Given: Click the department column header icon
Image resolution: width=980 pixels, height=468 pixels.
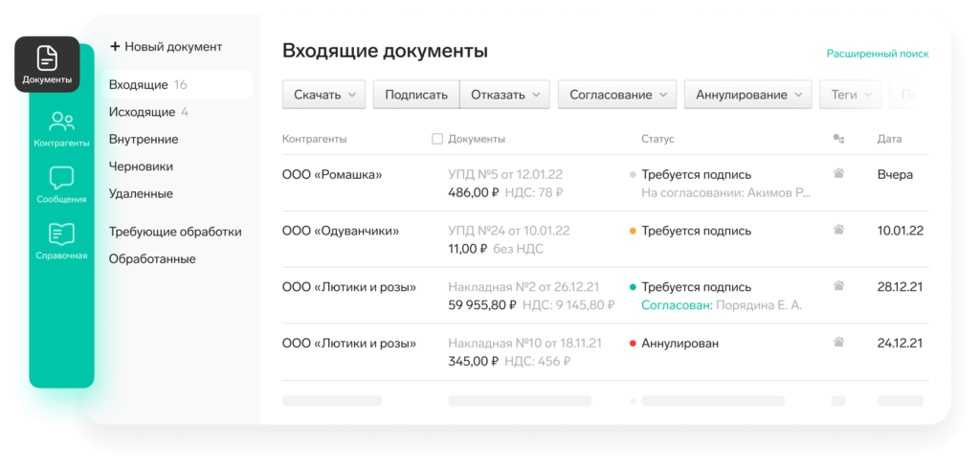Looking at the screenshot, I should tap(838, 139).
